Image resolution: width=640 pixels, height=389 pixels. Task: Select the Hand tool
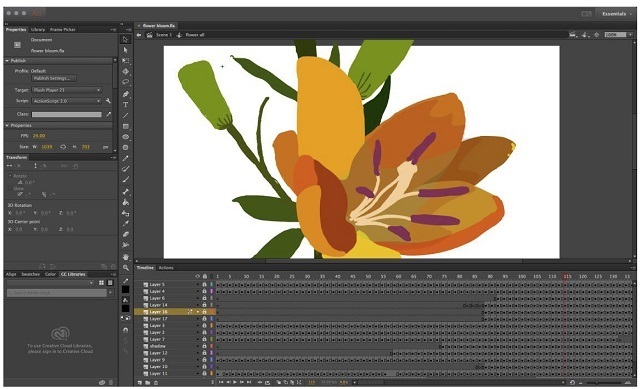point(125,257)
